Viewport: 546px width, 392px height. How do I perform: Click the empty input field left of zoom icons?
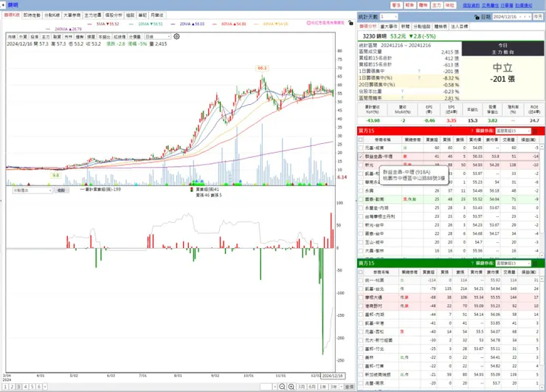coord(266,387)
